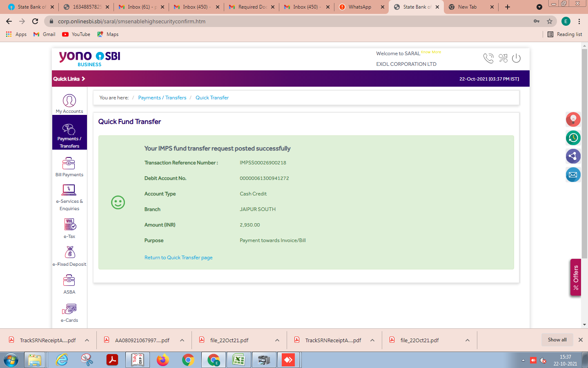Image resolution: width=588 pixels, height=368 pixels.
Task: Switch to the Required Doc Gmail tab
Action: 252,7
